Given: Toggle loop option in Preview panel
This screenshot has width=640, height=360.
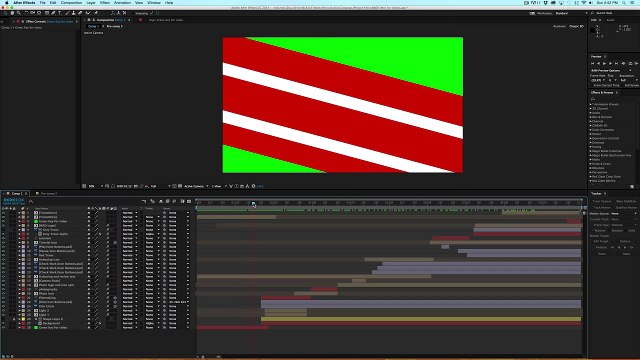Looking at the screenshot, I should tap(630, 64).
